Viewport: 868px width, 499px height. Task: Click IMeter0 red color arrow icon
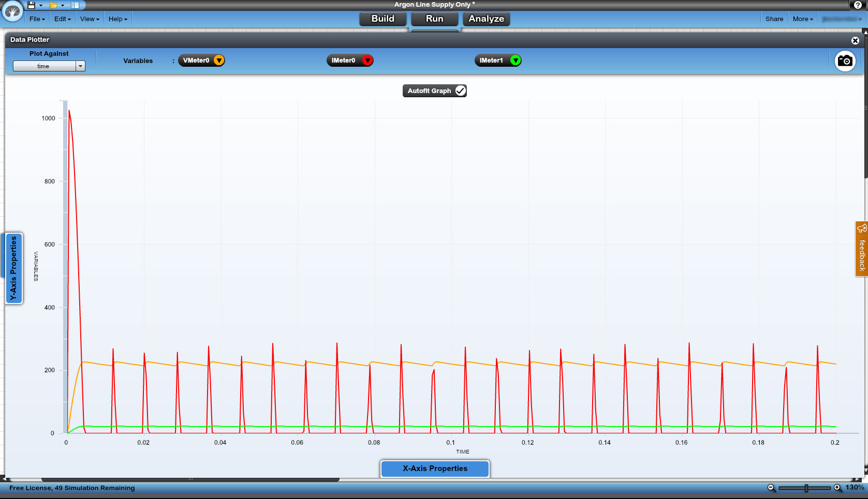click(367, 61)
